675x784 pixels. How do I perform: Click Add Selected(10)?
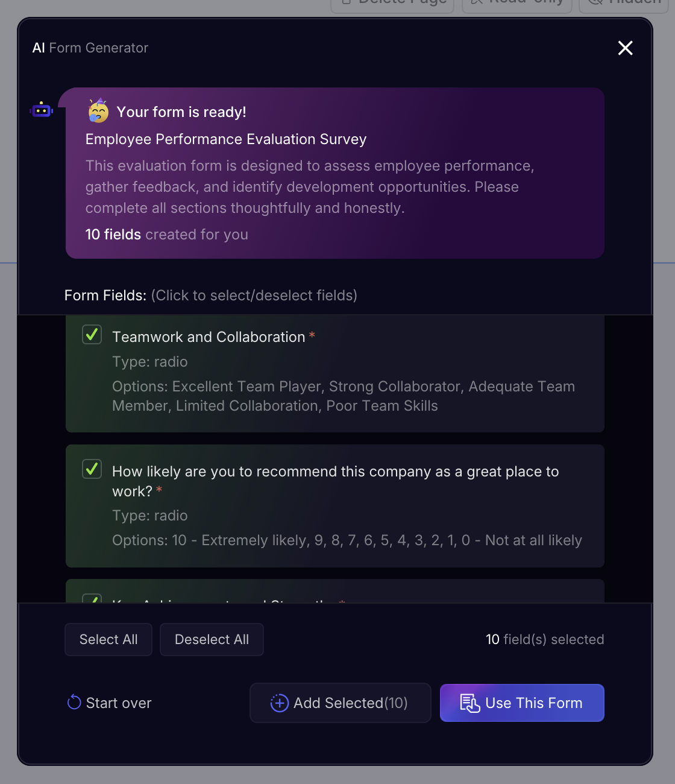pyautogui.click(x=340, y=703)
